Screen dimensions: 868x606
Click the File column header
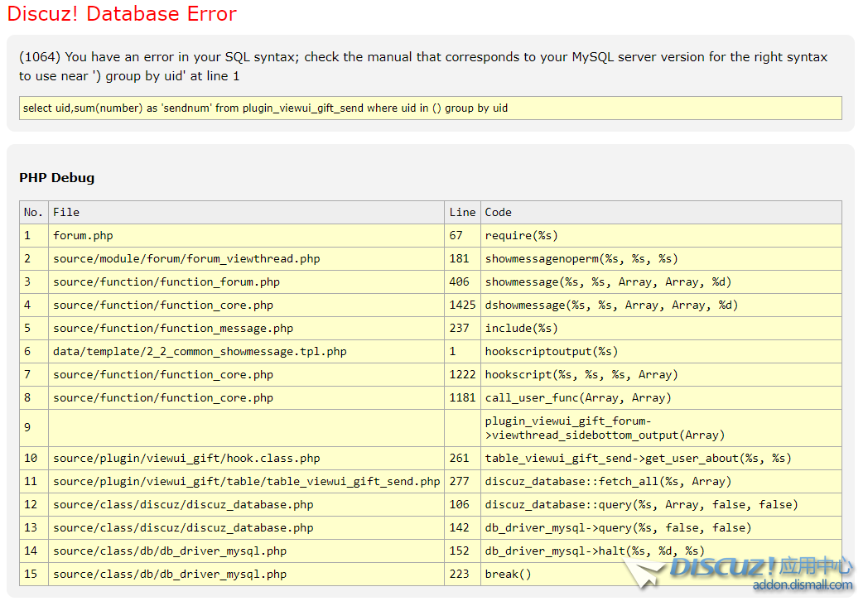[66, 212]
